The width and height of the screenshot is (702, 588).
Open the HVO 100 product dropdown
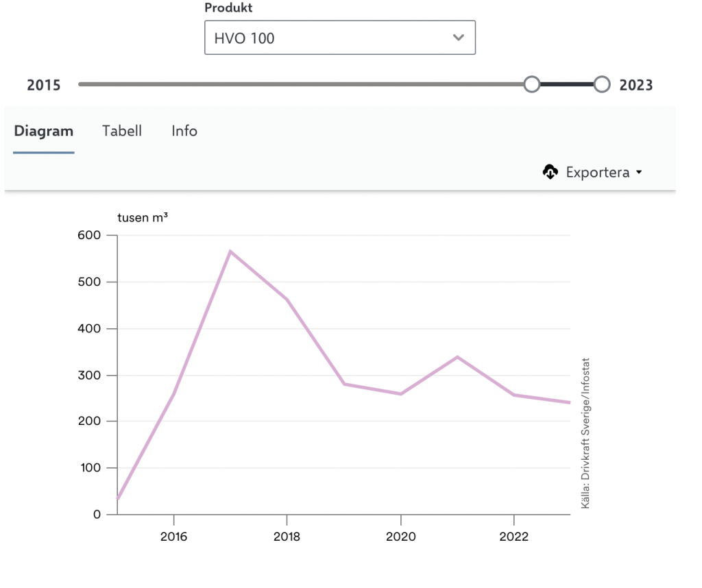point(339,38)
